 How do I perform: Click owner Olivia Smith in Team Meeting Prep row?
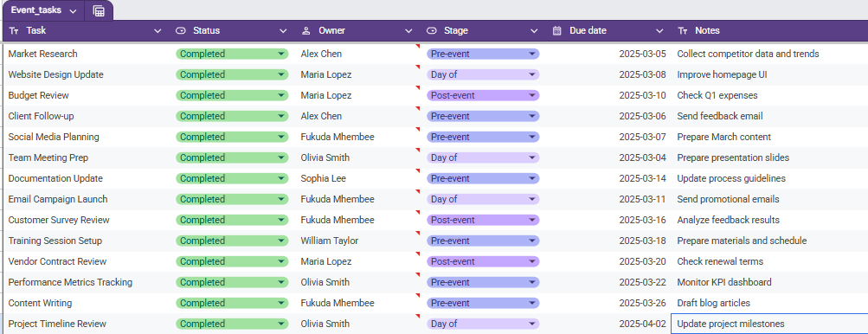coord(325,157)
